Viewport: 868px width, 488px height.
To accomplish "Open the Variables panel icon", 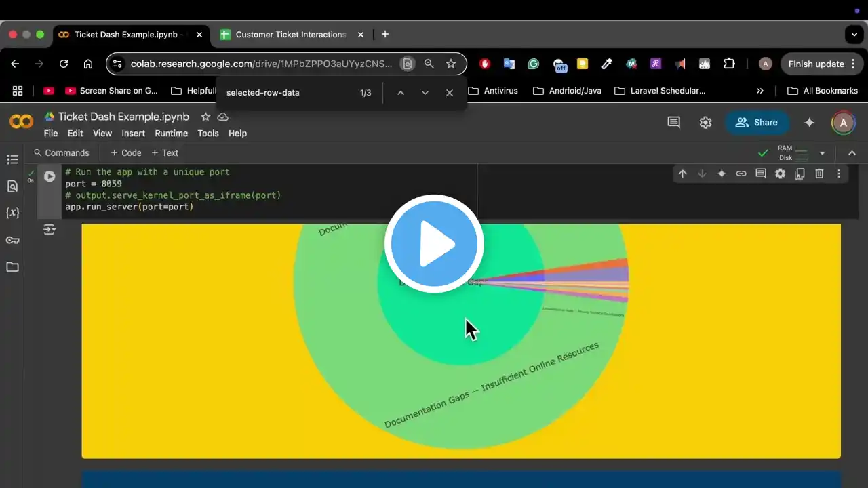I will point(12,213).
